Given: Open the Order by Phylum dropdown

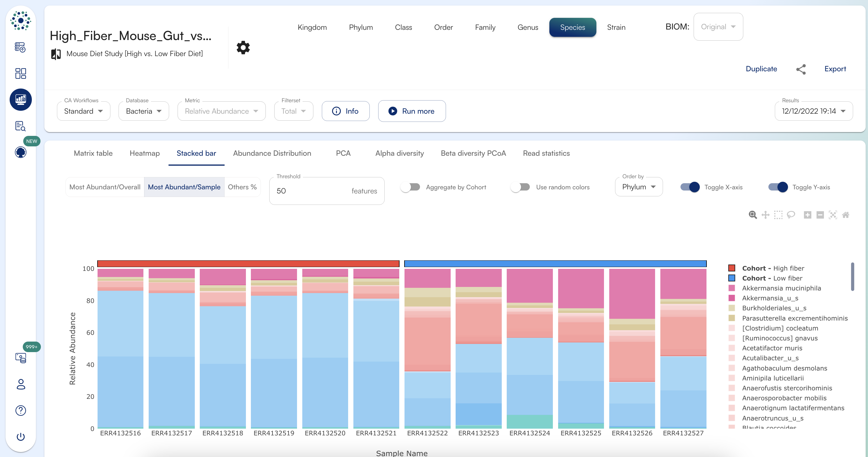Looking at the screenshot, I should (638, 187).
